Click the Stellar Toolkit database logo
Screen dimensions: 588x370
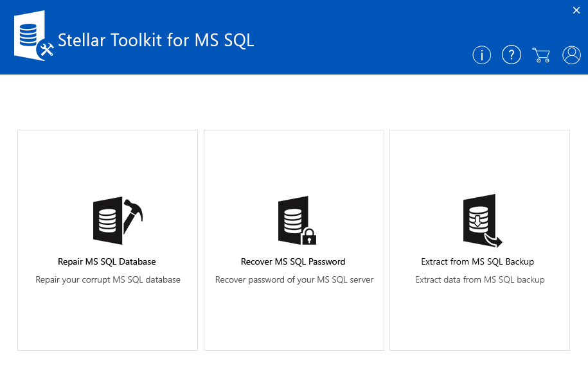(32, 37)
